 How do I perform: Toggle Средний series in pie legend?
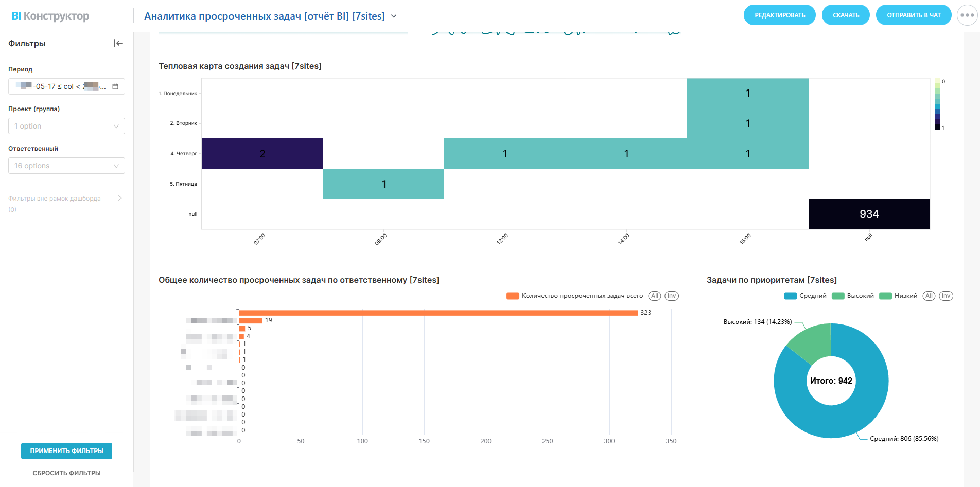coord(806,296)
